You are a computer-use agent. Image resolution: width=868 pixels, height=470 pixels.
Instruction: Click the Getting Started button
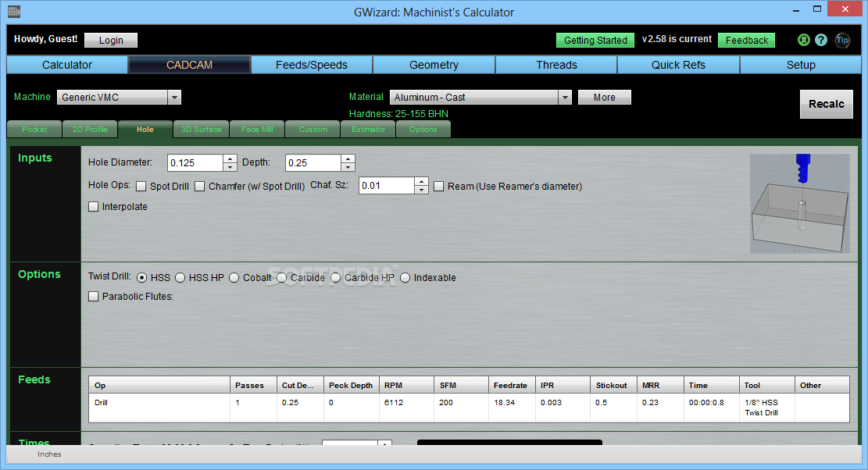click(x=595, y=41)
